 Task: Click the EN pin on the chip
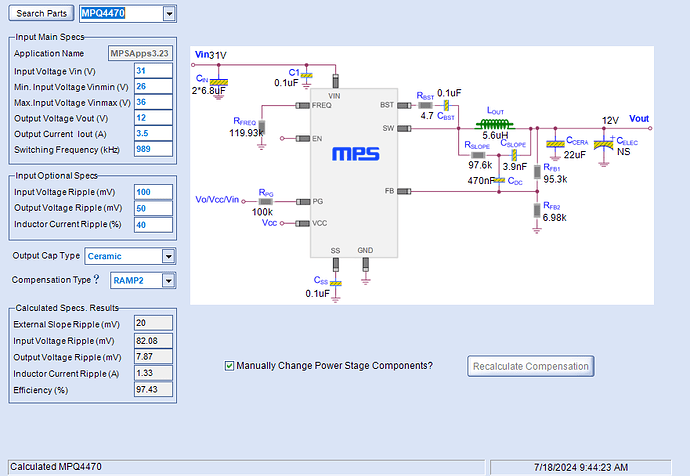[x=303, y=139]
